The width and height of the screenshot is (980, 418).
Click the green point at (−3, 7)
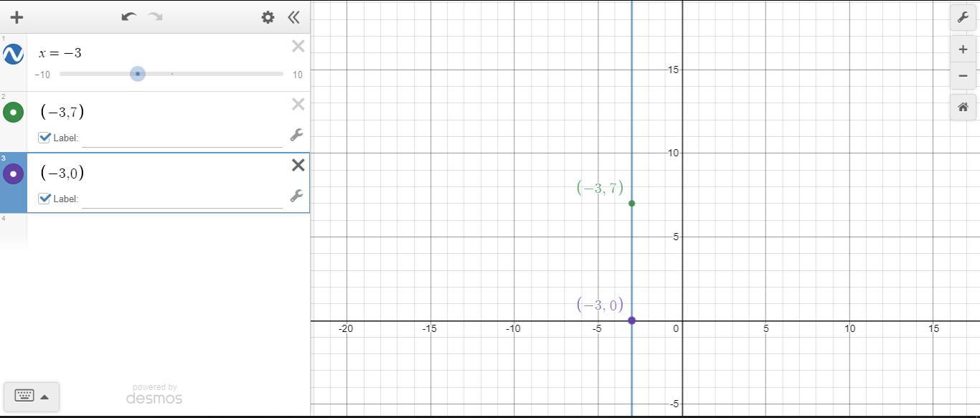[631, 204]
